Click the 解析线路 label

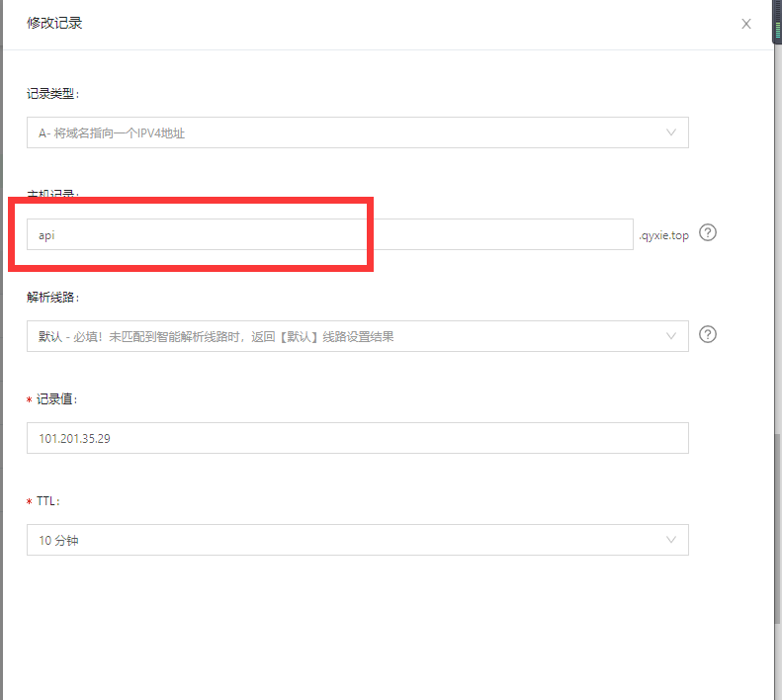click(x=52, y=298)
